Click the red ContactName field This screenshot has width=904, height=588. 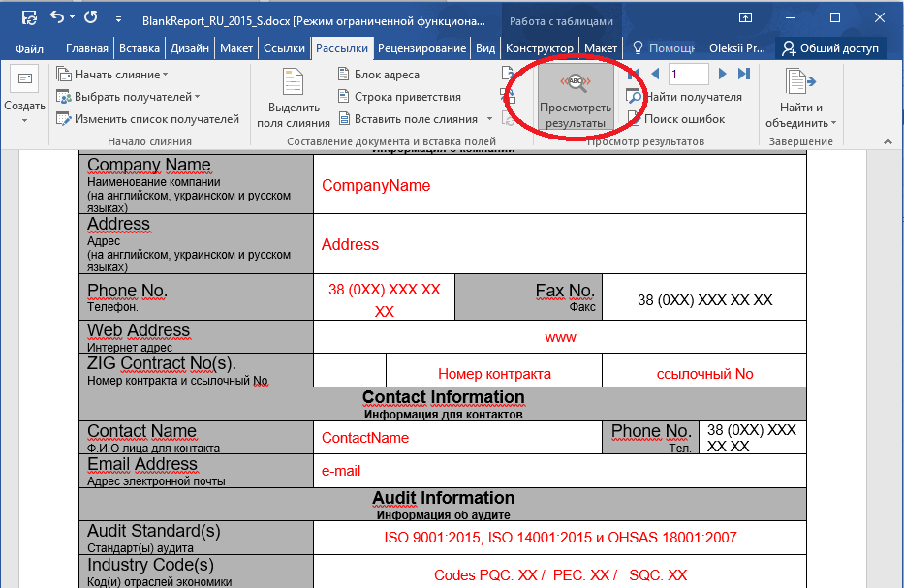point(365,438)
